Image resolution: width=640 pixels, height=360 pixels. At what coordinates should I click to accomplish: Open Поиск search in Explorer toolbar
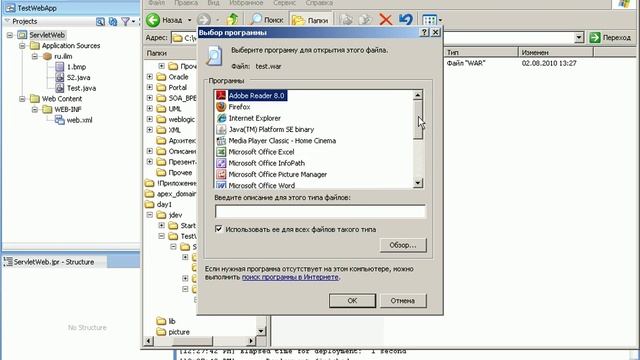coord(267,20)
